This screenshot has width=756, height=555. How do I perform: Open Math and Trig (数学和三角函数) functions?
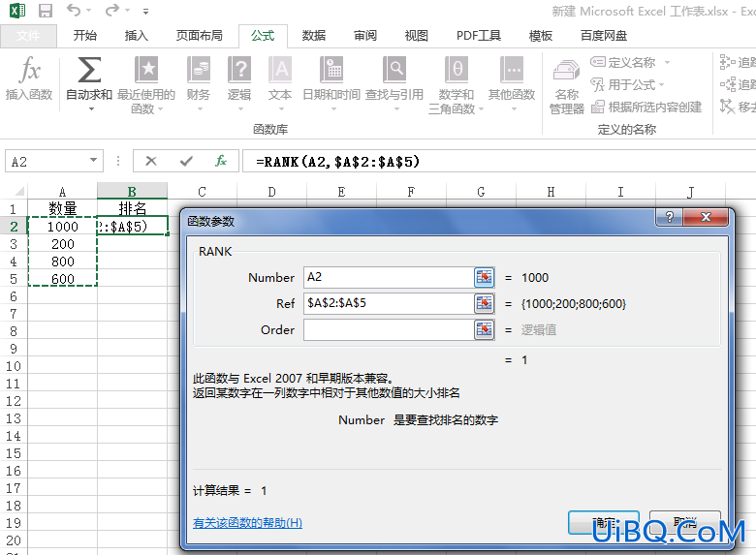(x=457, y=85)
